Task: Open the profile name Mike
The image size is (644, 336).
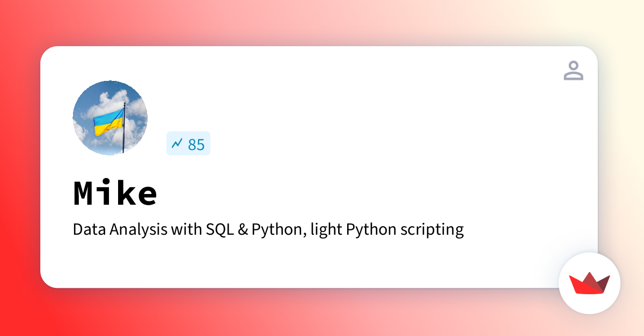Action: [115, 193]
